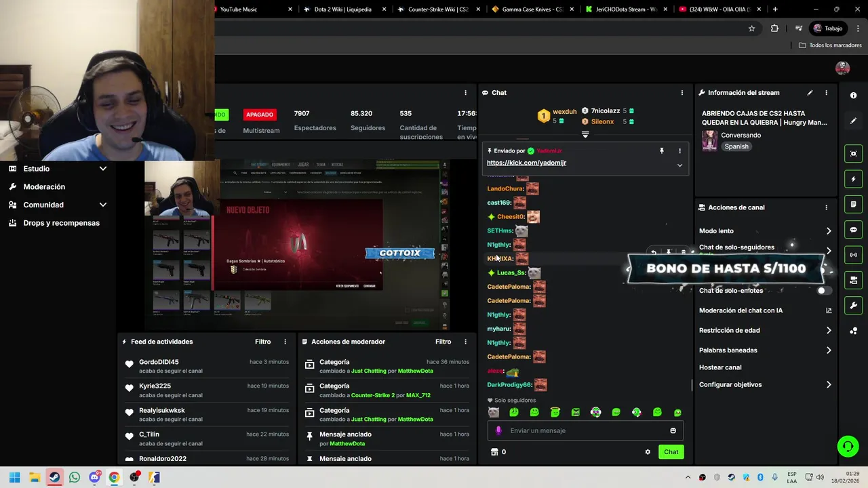This screenshot has width=868, height=488.
Task: Open Chat panel three-dot menu
Action: (x=682, y=93)
